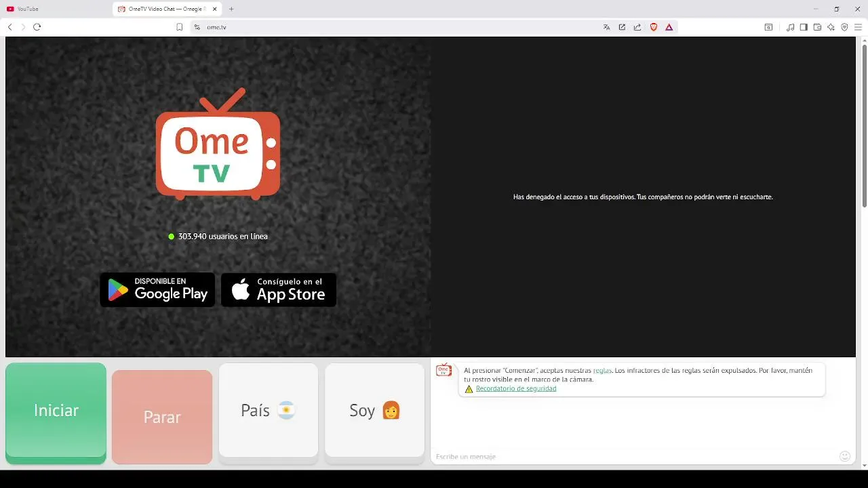Click the scrollbar up arrow
The image size is (868, 488).
coord(864,40)
